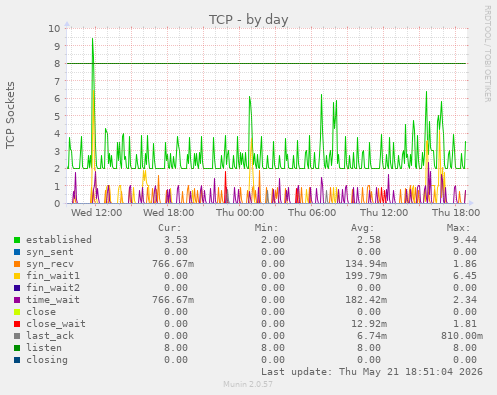Click the 'established' legend label

pyautogui.click(x=59, y=240)
